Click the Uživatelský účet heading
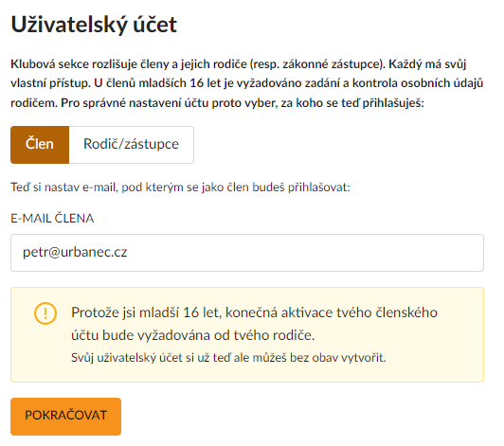This screenshot has height=446, width=504. [x=94, y=25]
